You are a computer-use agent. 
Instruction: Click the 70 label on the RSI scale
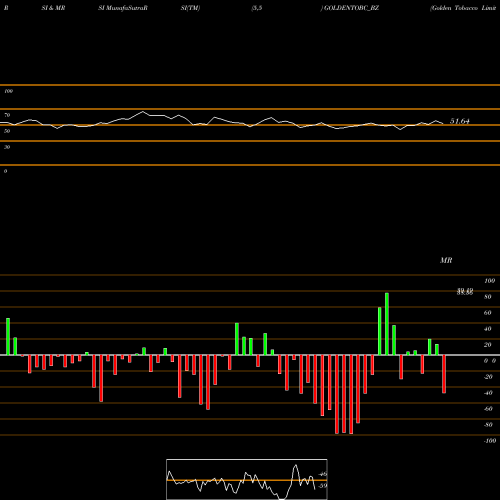7,115
